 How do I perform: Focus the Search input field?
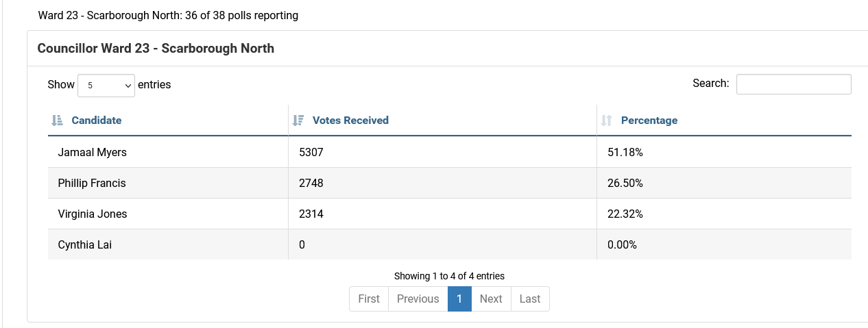[793, 84]
